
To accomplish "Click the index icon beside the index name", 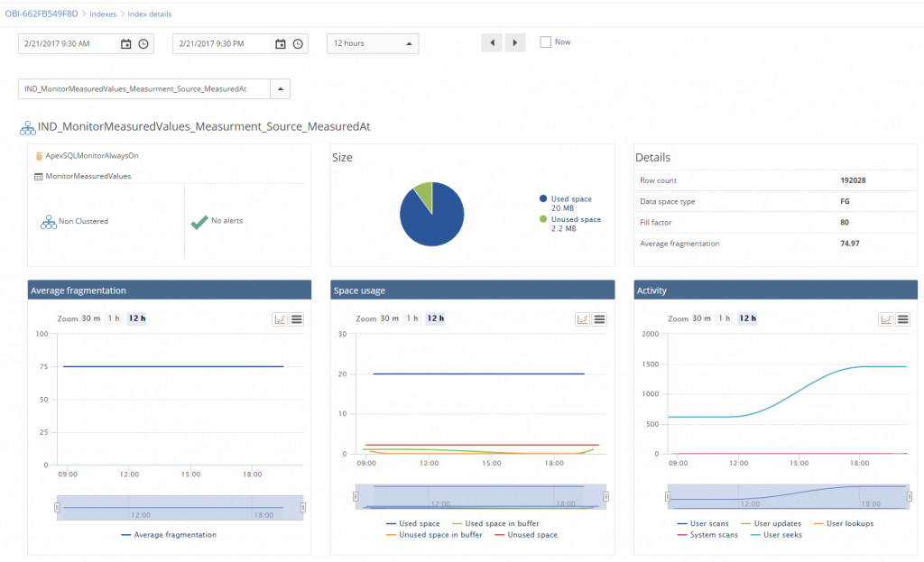I will click(27, 127).
